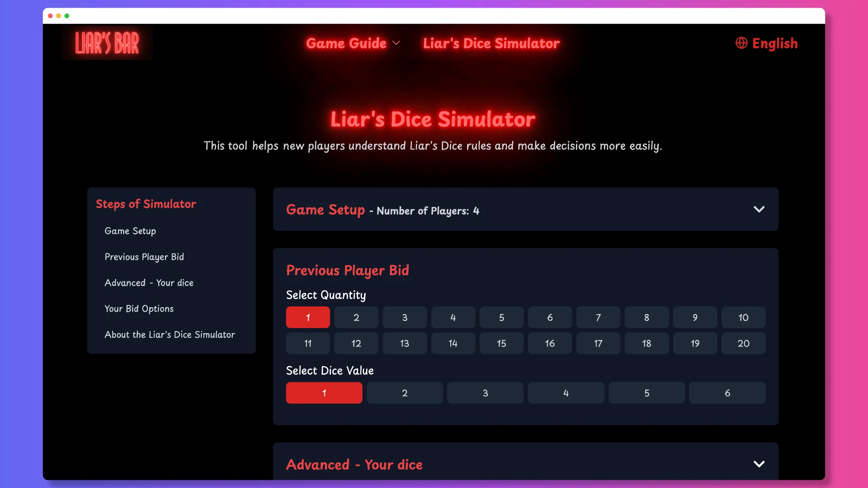Click the currently selected quantity '1'
The image size is (868, 488).
pos(307,317)
